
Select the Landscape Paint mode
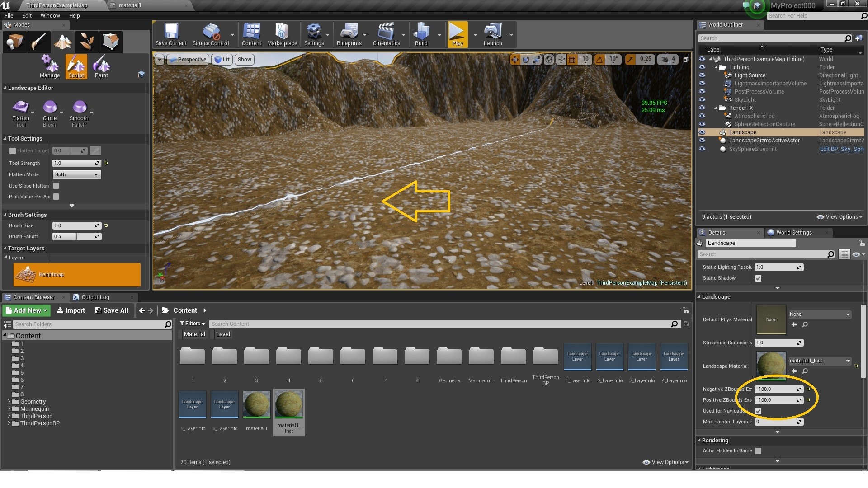point(101,66)
